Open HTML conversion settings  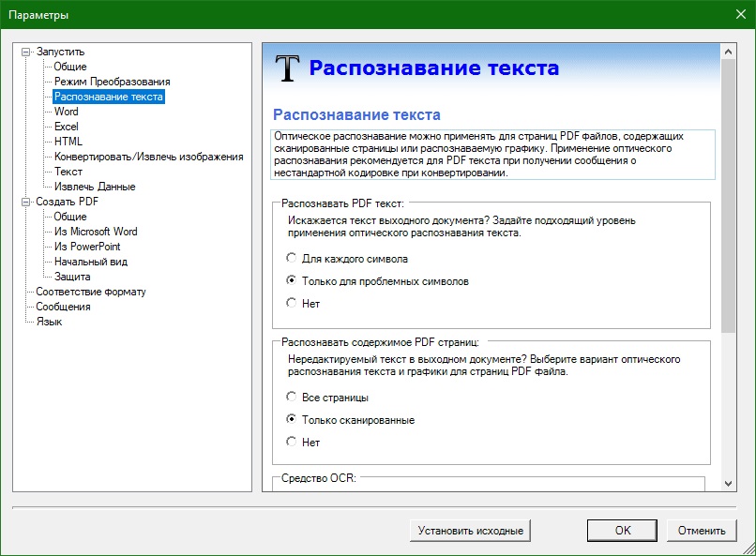[x=68, y=142]
